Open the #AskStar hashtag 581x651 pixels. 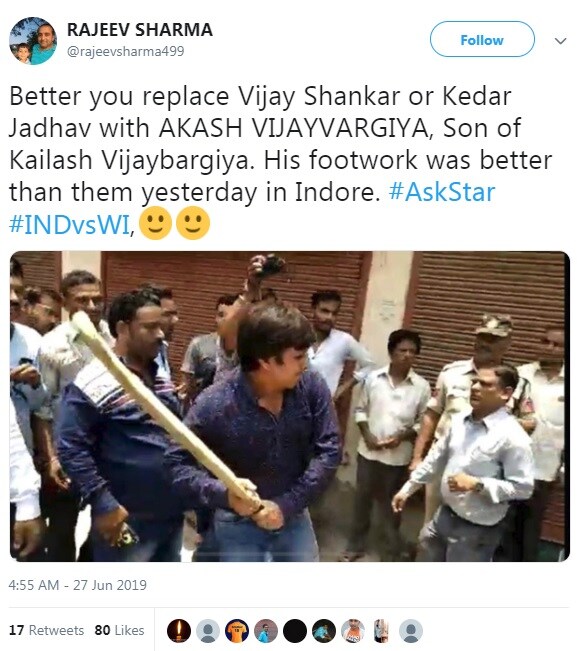click(x=442, y=192)
